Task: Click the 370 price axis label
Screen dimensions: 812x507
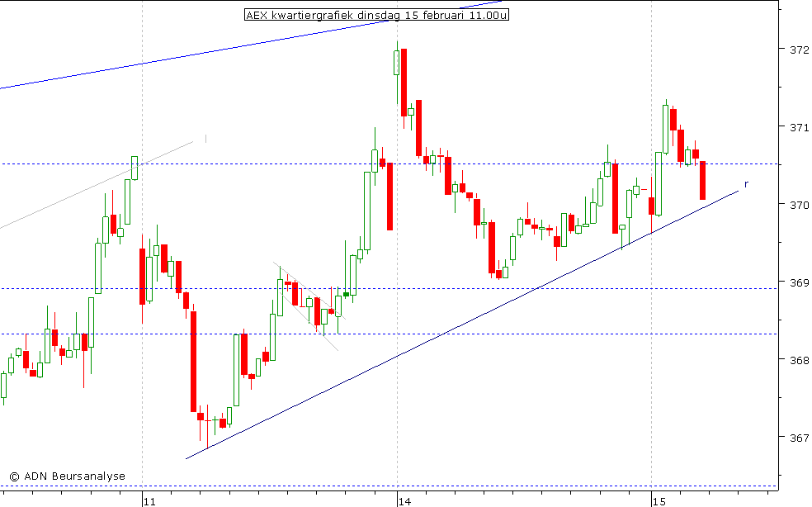Action: (x=799, y=205)
